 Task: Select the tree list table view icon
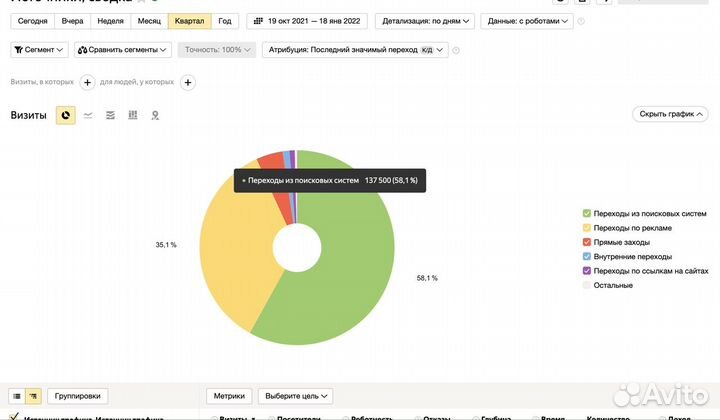tap(33, 396)
